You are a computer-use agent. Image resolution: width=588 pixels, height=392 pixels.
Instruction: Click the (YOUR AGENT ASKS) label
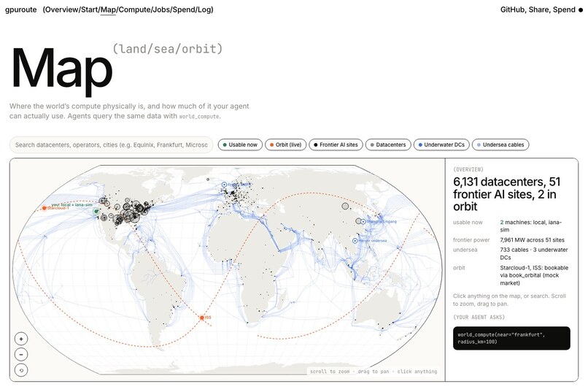(x=479, y=318)
